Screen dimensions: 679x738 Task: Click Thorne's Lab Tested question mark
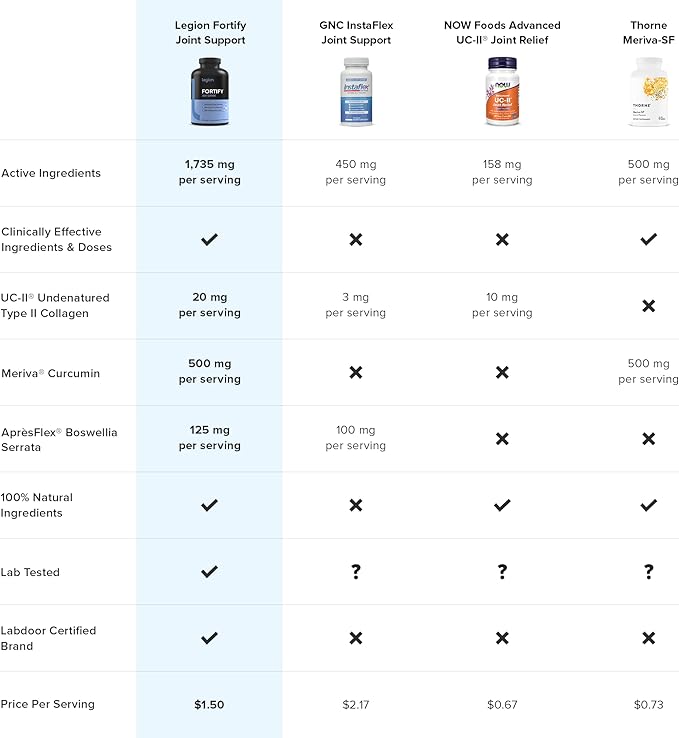[649, 571]
